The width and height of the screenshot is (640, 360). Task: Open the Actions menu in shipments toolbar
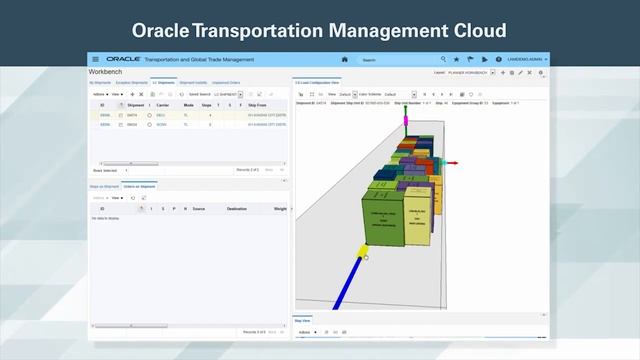point(100,94)
